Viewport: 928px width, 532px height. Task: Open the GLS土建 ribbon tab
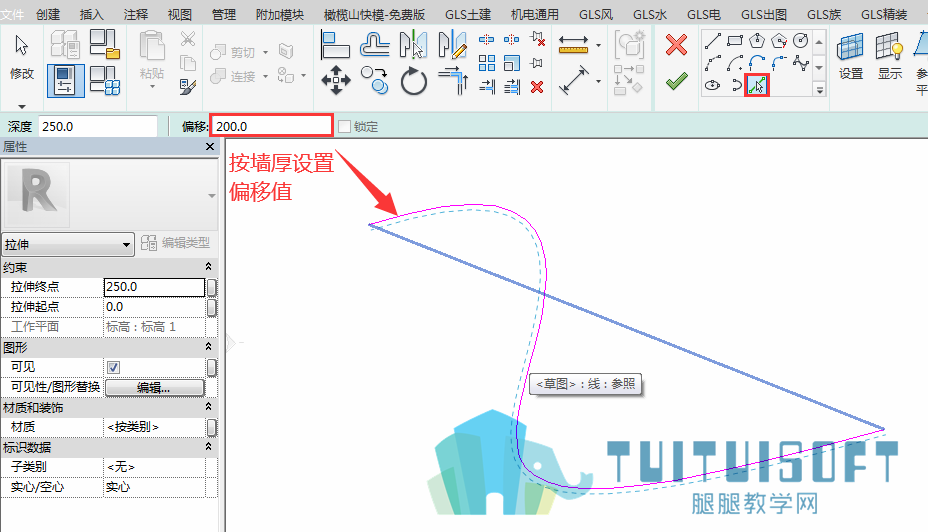tap(468, 14)
